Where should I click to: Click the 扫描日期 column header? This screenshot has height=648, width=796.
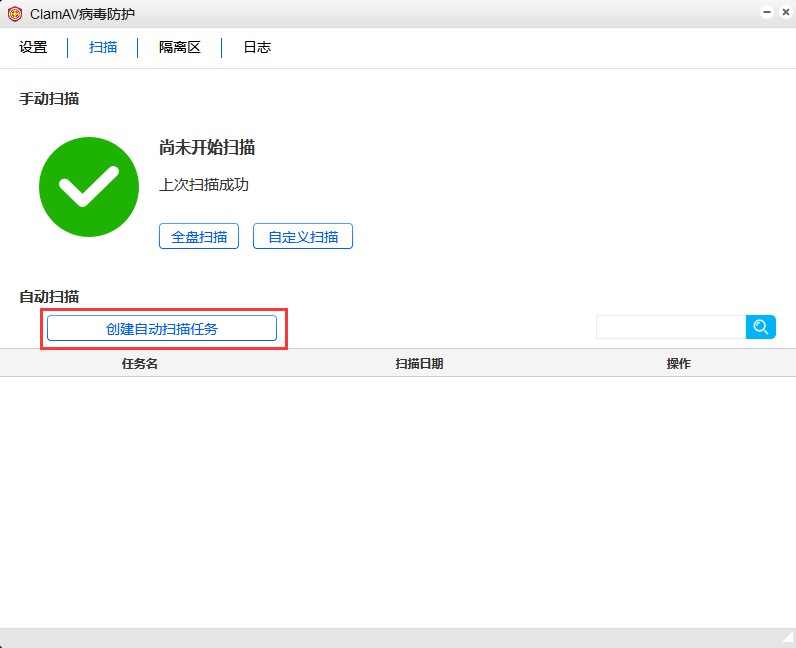[419, 363]
